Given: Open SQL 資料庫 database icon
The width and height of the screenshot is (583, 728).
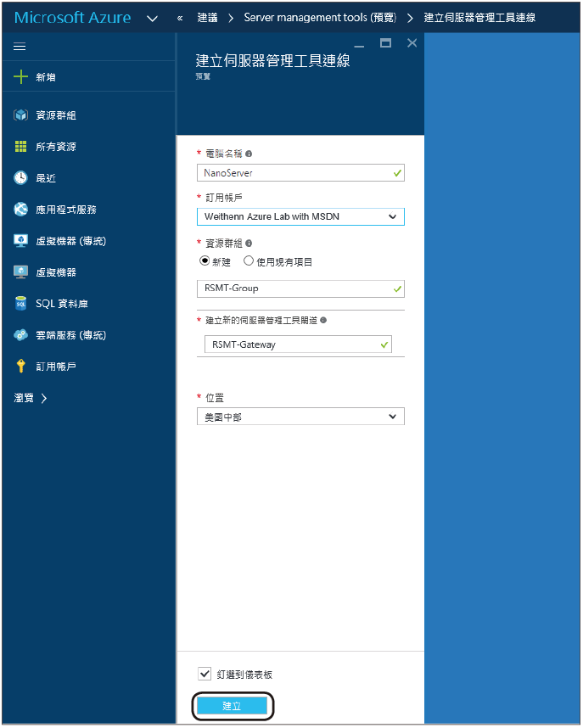Looking at the screenshot, I should [20, 304].
